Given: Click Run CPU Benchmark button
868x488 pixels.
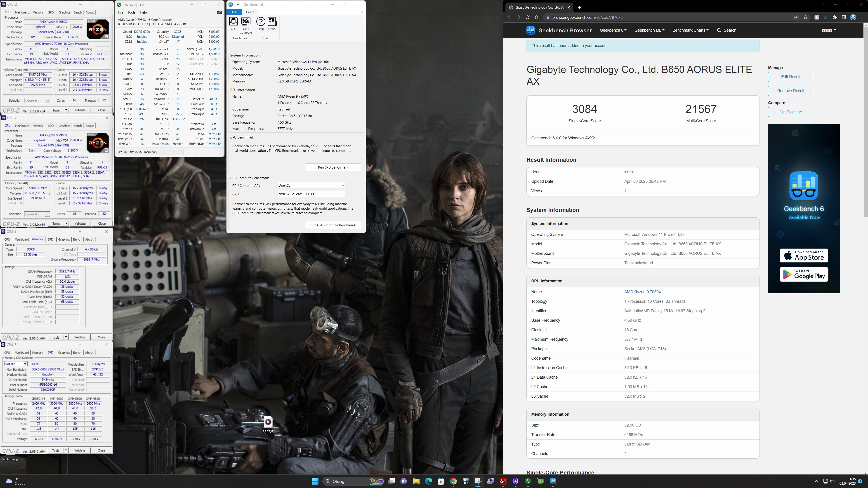Looking at the screenshot, I should tap(333, 167).
